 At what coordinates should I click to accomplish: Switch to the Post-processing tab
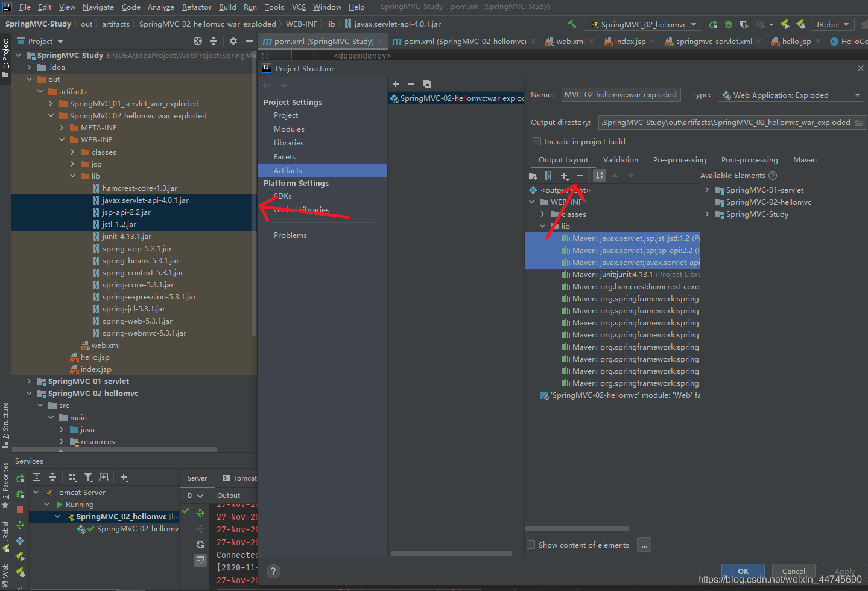pyautogui.click(x=749, y=160)
